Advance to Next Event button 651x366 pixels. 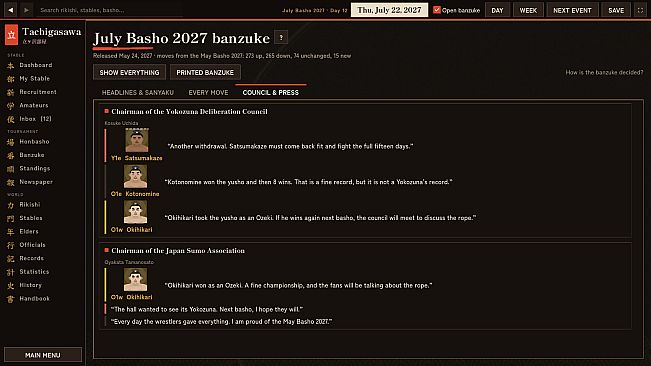[x=572, y=10]
